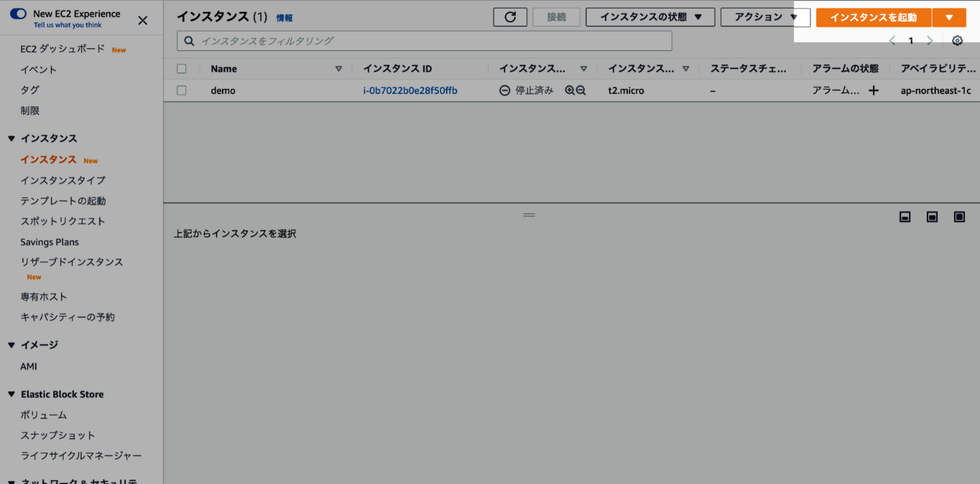Image resolution: width=980 pixels, height=484 pixels.
Task: Click the demo instance name cell
Action: [x=223, y=90]
